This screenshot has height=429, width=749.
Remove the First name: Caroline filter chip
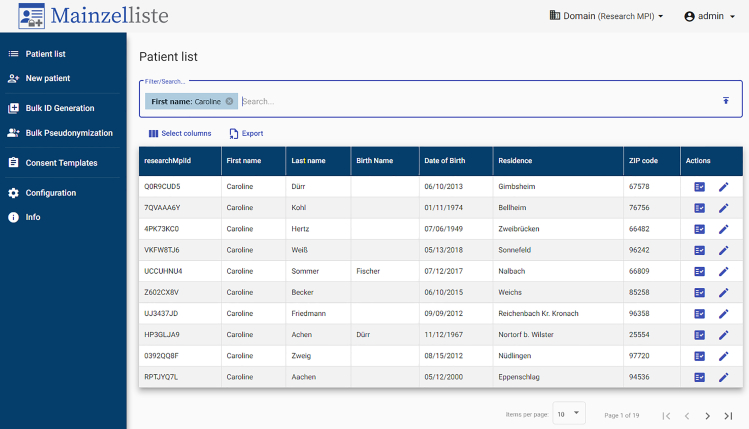(x=229, y=101)
